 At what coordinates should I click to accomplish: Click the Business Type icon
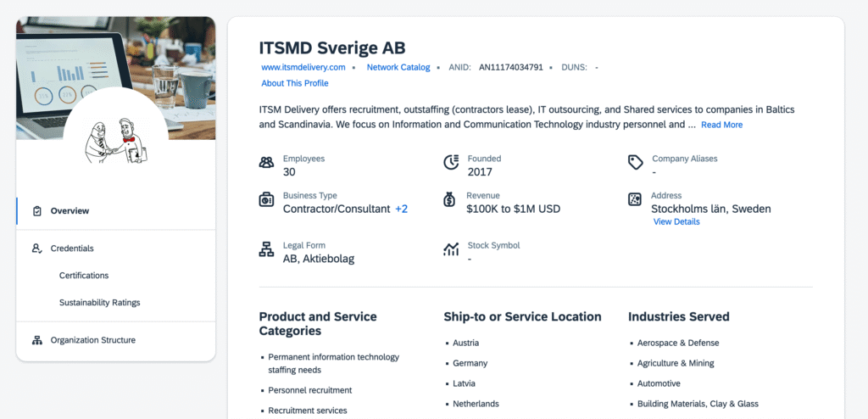266,199
